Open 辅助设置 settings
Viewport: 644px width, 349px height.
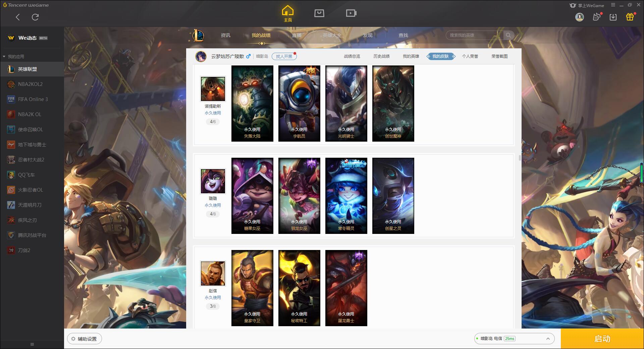[85, 339]
